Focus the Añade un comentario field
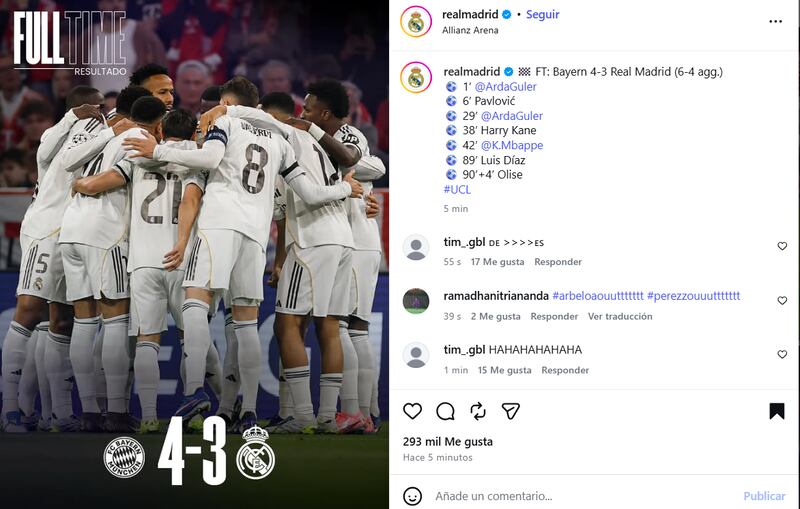The height and width of the screenshot is (509, 800). point(582,496)
